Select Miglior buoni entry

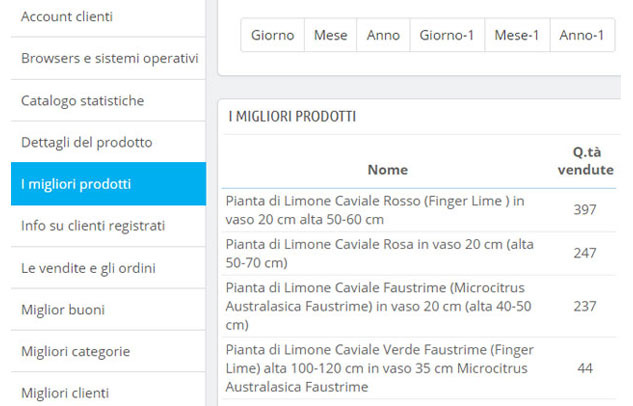tap(108, 310)
